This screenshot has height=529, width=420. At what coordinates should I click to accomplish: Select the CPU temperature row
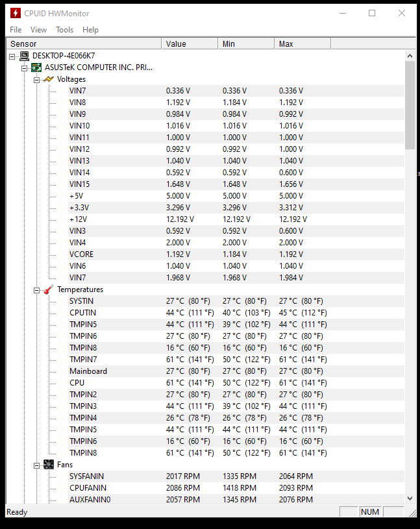coord(236,383)
